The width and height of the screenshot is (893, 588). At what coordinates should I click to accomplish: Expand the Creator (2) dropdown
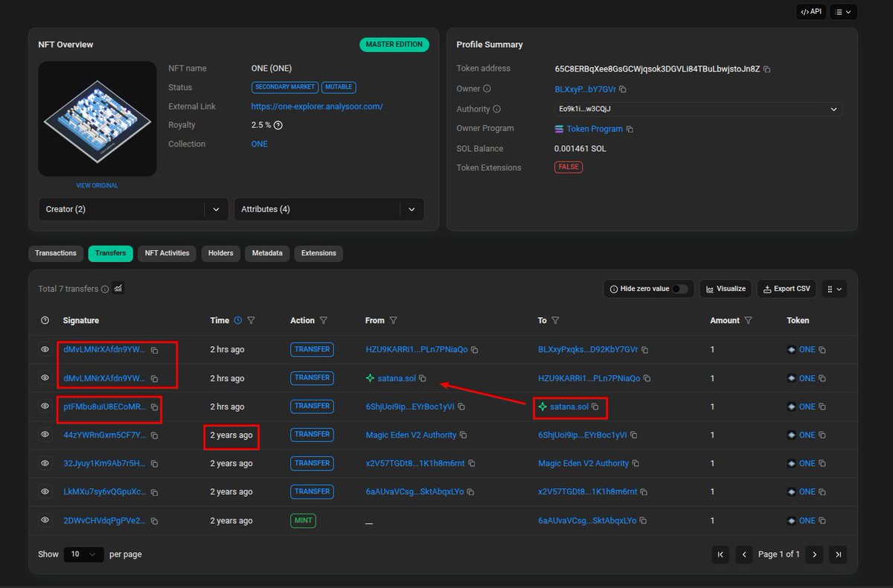click(x=133, y=209)
